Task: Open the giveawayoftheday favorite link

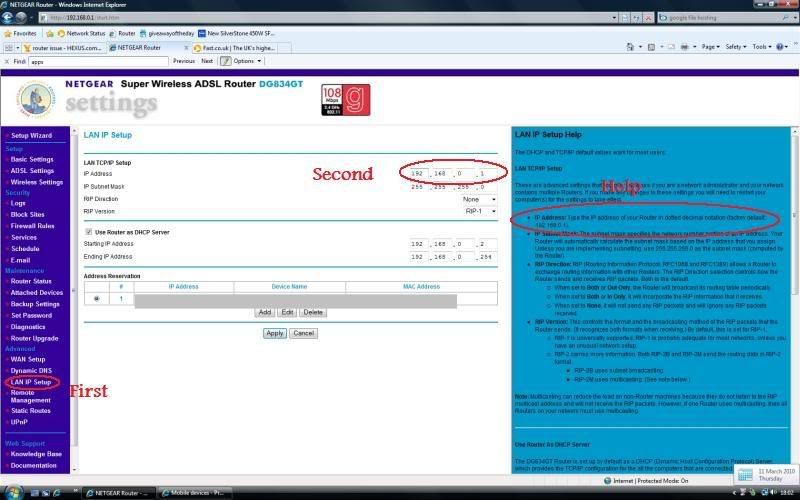Action: (x=167, y=33)
